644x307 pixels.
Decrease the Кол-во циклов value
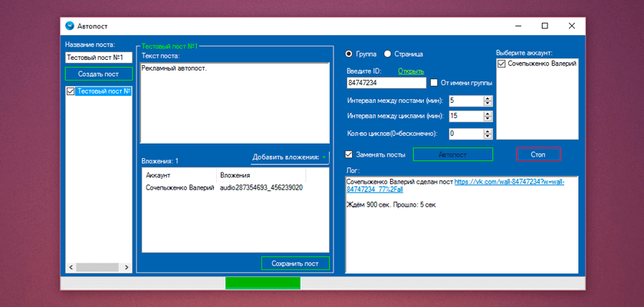(488, 136)
